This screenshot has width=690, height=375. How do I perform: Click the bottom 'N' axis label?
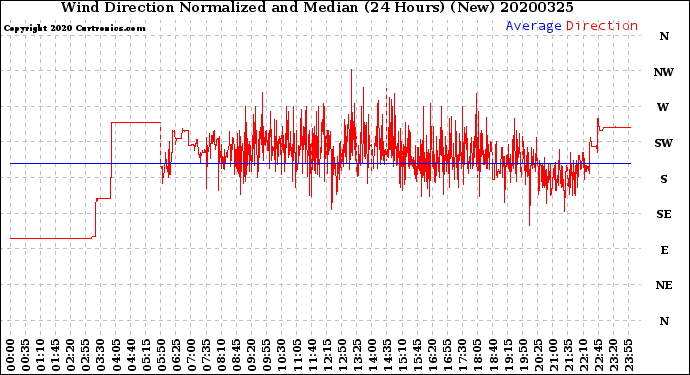[x=664, y=321]
